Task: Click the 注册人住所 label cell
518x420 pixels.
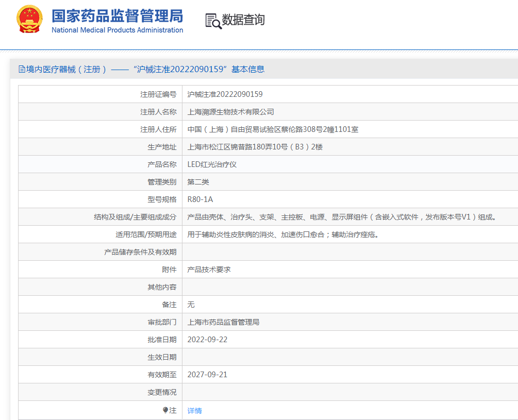Action: pos(101,129)
